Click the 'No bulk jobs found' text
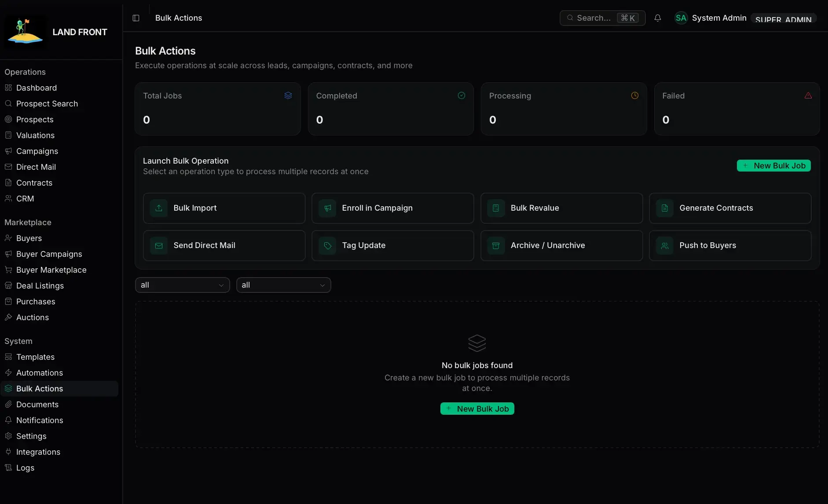 [x=477, y=365]
